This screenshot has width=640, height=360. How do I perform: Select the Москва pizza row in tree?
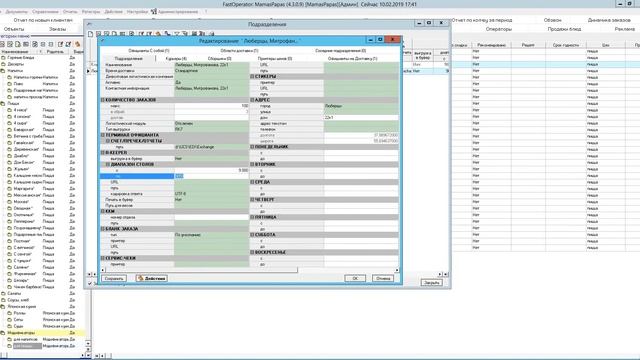point(41,202)
